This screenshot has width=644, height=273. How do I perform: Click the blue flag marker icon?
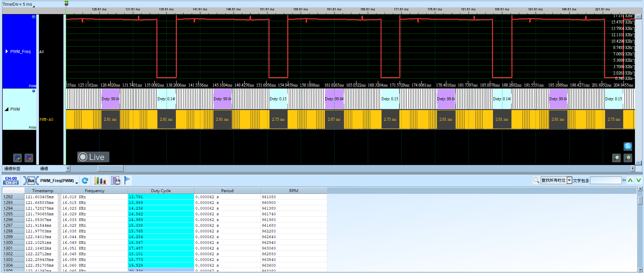[x=127, y=180]
